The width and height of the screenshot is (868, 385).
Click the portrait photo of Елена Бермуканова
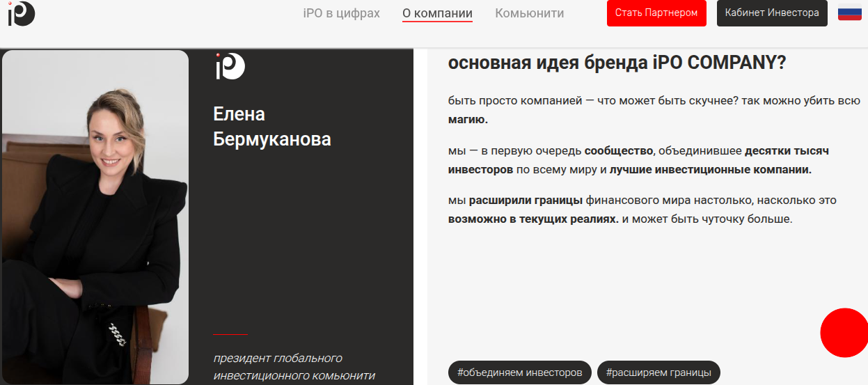coord(95,217)
